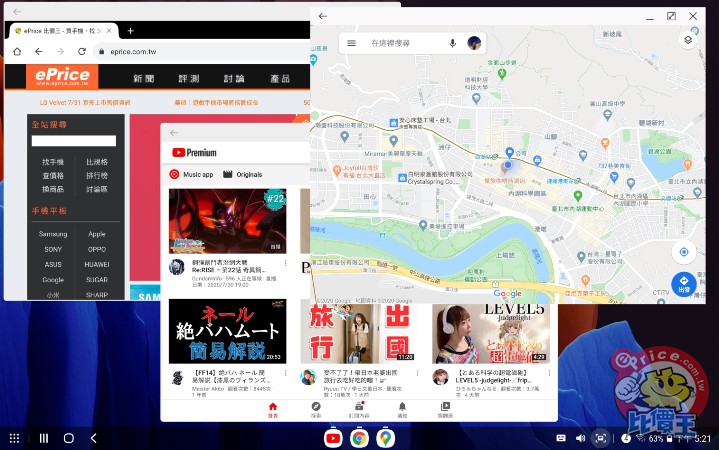The width and height of the screenshot is (719, 450).
Task: Go back in Chrome toolbar
Action: tap(39, 51)
